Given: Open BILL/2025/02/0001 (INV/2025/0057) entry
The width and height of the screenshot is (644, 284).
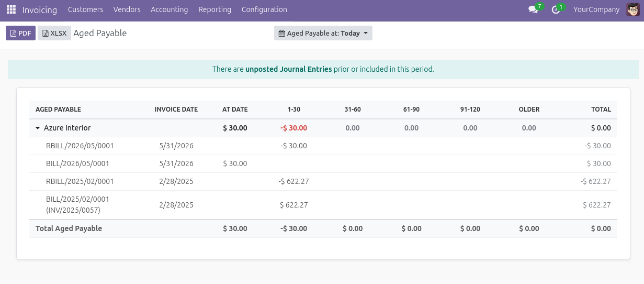Looking at the screenshot, I should click(77, 205).
